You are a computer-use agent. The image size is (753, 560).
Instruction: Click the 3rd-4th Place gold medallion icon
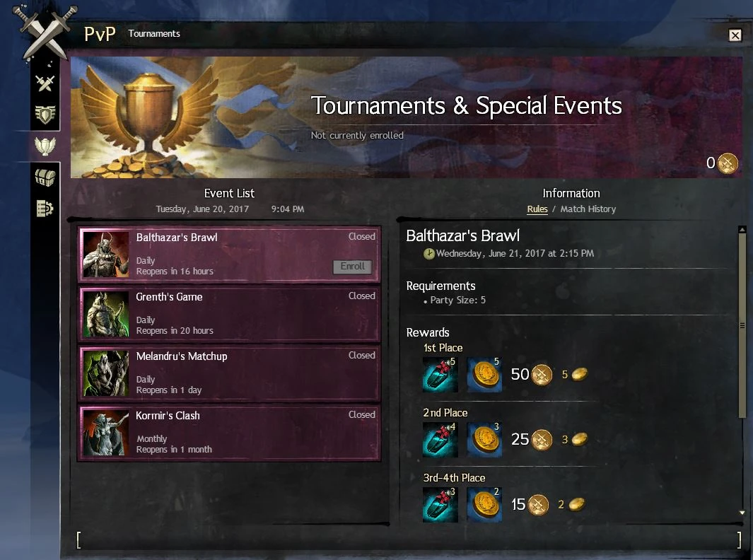pyautogui.click(x=484, y=505)
